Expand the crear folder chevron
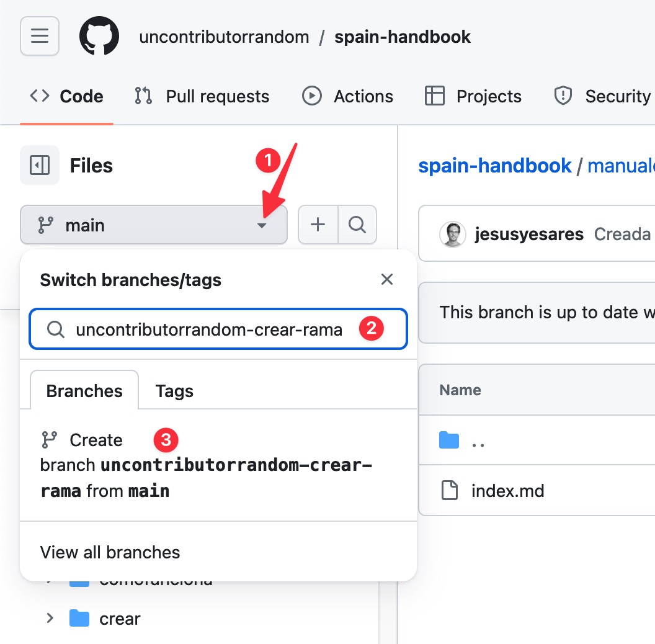This screenshot has height=644, width=655. point(50,618)
